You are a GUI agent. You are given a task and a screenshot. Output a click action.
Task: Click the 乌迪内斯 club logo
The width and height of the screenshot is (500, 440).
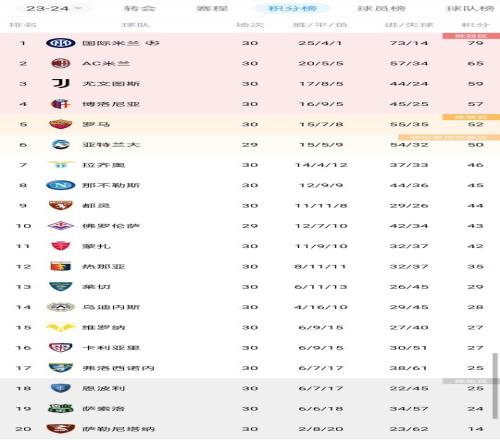pos(60,307)
